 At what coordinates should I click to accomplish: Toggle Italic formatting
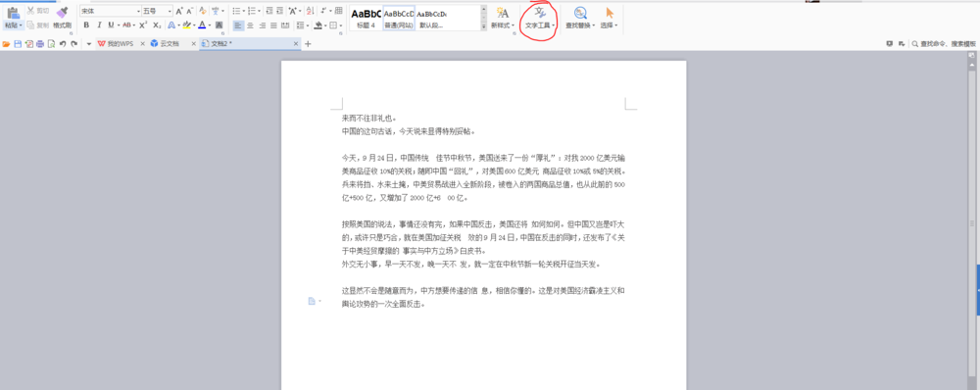[98, 25]
